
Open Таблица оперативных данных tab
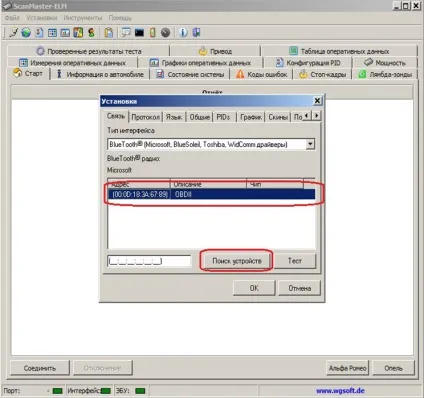coord(339,51)
